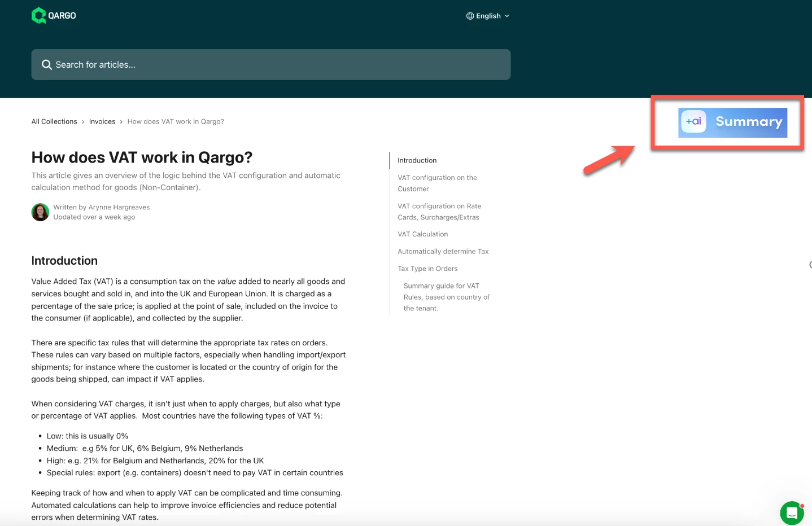812x526 pixels.
Task: Click the bullet starting with Medium:
Action: (145, 449)
